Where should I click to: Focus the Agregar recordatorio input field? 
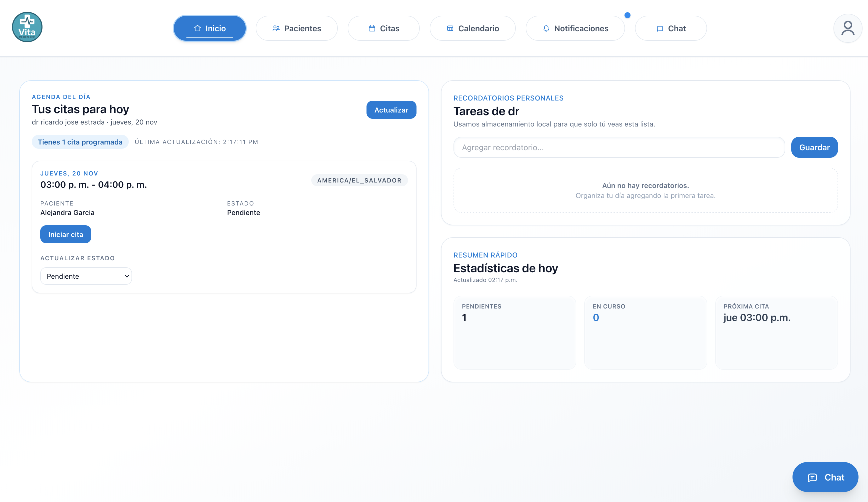pos(619,147)
